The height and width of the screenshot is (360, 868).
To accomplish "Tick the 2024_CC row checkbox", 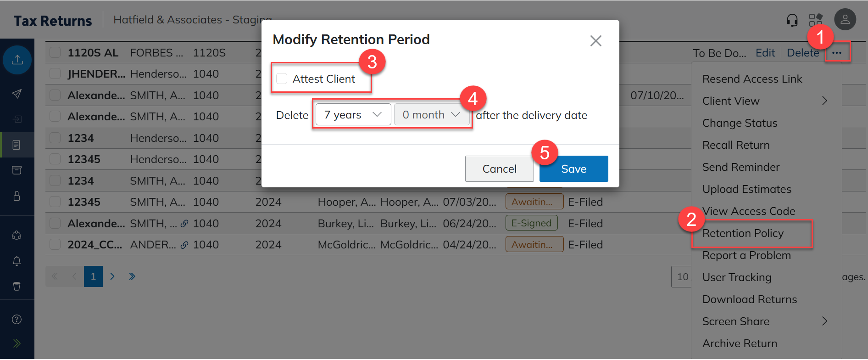I will [x=56, y=245].
